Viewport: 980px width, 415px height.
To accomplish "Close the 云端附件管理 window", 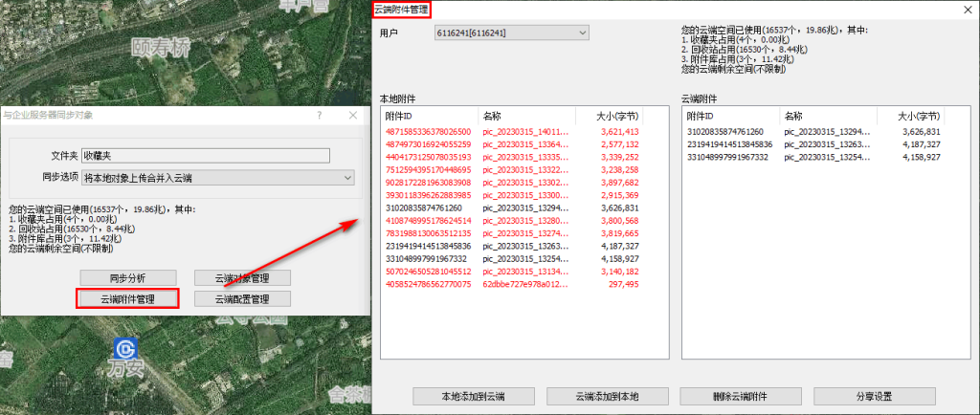I will pos(965,10).
